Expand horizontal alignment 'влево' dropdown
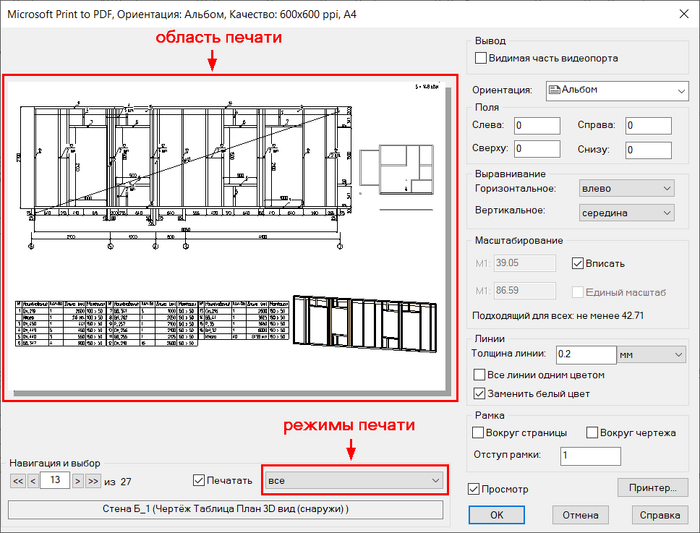This screenshot has height=533, width=700. coord(627,188)
